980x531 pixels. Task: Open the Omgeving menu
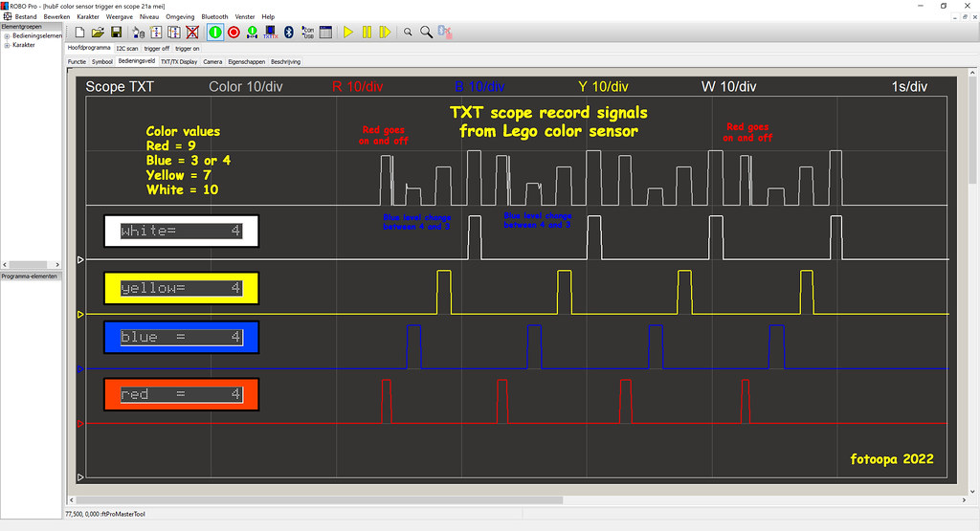180,17
